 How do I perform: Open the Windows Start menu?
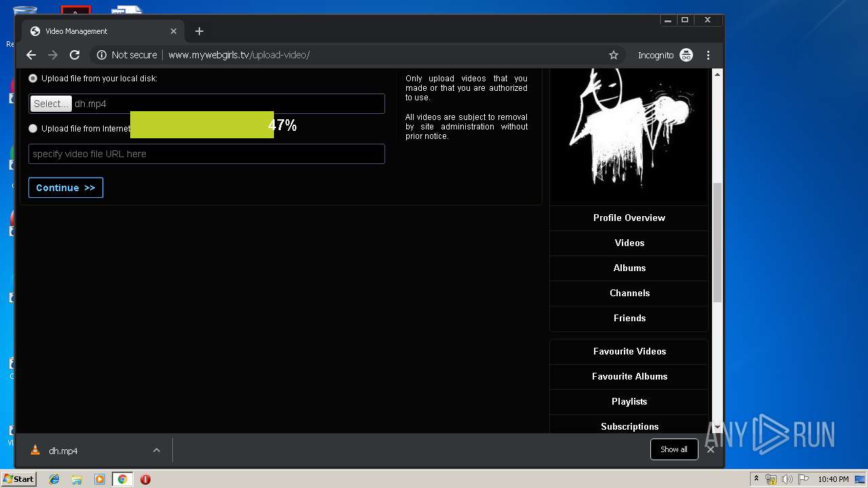coord(18,479)
